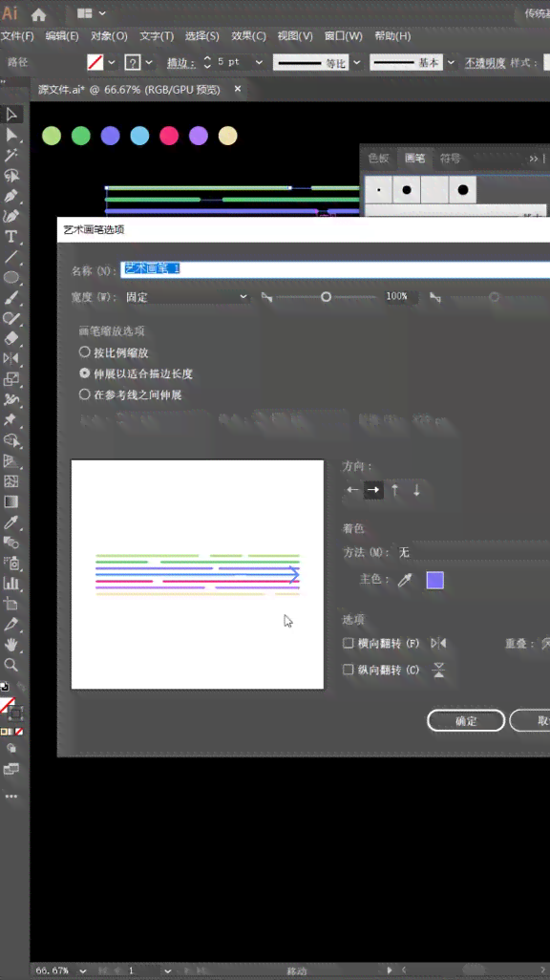The image size is (550, 980).
Task: Open the 对象(O) menu
Action: (x=109, y=36)
